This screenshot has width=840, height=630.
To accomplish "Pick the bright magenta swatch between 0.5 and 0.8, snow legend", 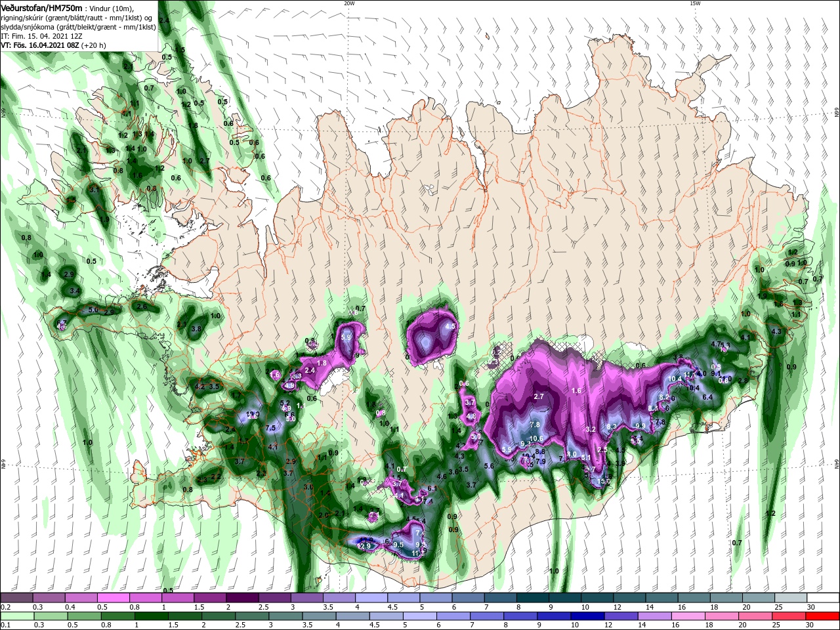I will (114, 598).
